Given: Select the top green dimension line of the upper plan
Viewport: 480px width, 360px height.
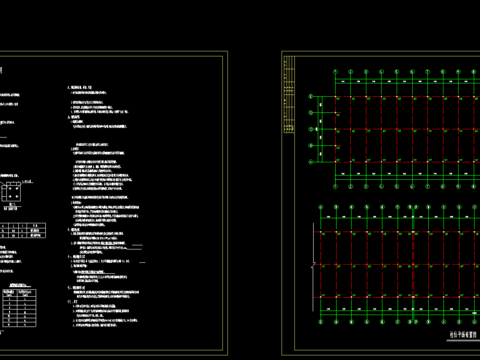Looking at the screenshot, I should coord(407,80).
